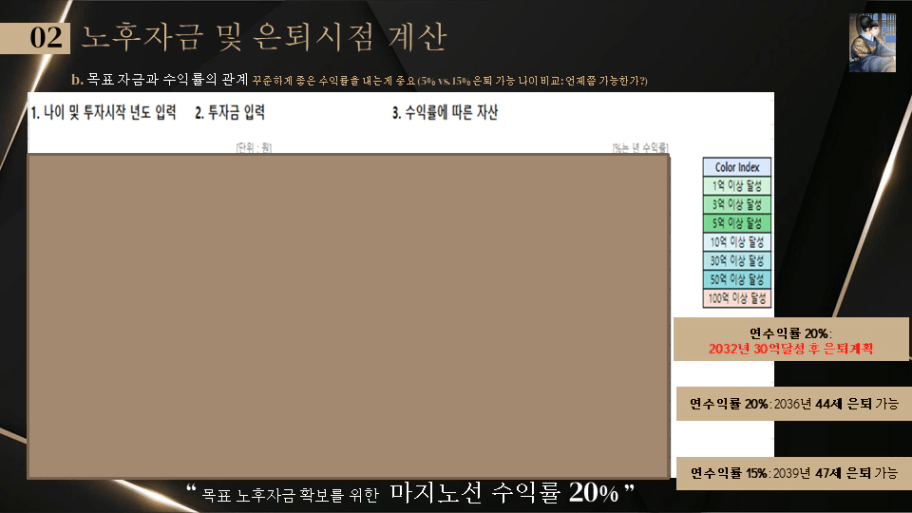Select the 30억 이상 달성 color swatch
Screen dimensions: 912x513
[737, 261]
